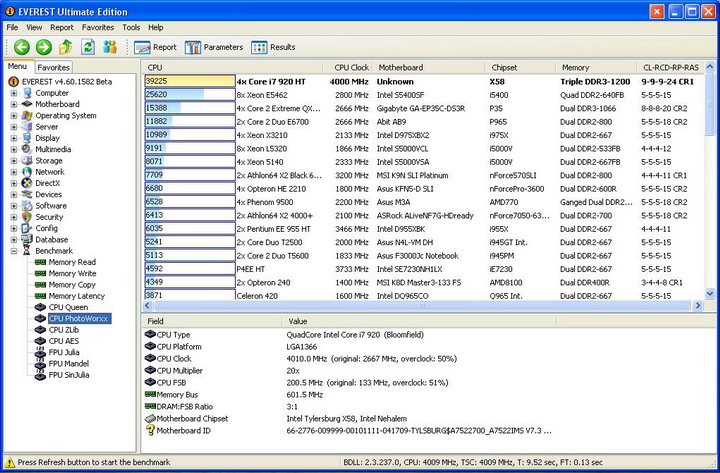Viewport: 720px width, 473px height.
Task: Switch to the Favorites tab
Action: point(53,68)
